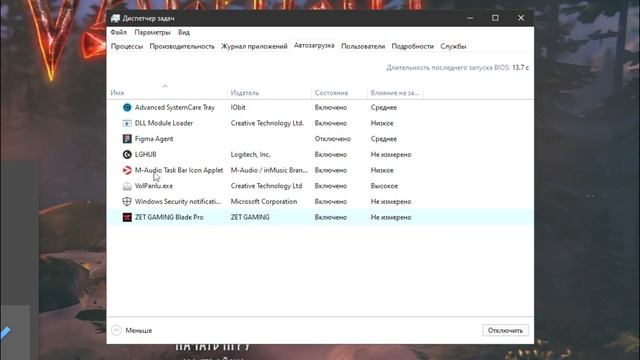Image resolution: width=640 pixels, height=360 pixels.
Task: Collapse view with the Меньше arrow icon
Action: (x=116, y=330)
